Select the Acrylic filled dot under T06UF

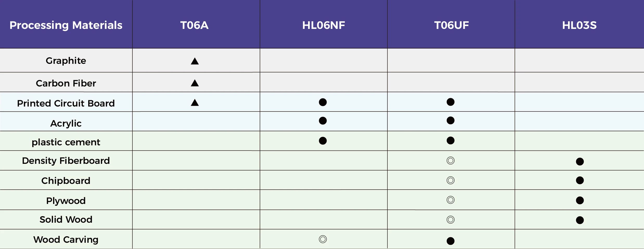[450, 120]
